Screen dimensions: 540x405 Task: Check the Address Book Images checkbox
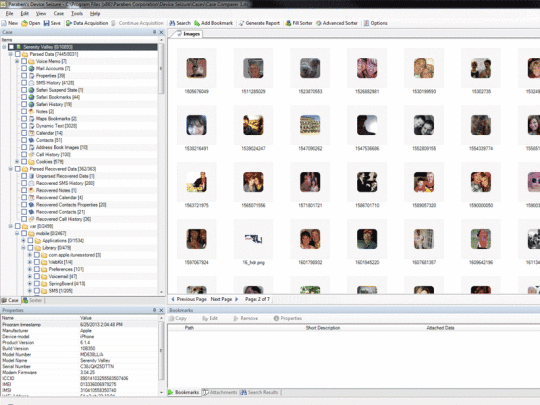24,147
